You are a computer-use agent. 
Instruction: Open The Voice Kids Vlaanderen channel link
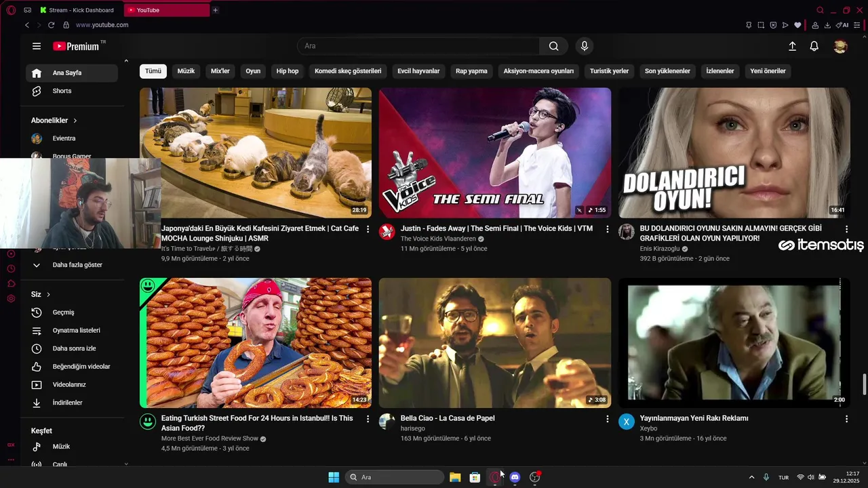pyautogui.click(x=438, y=239)
